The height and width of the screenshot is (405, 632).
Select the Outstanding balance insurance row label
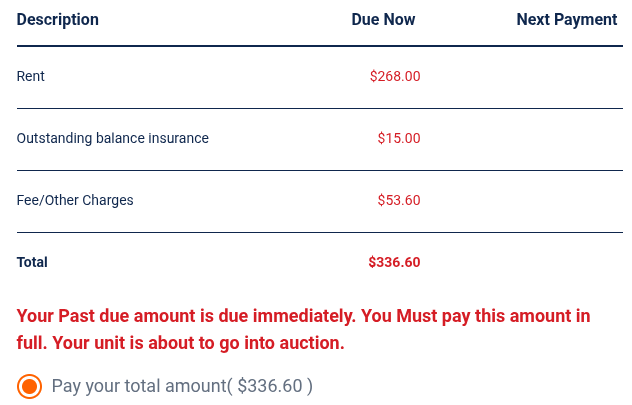(x=113, y=138)
